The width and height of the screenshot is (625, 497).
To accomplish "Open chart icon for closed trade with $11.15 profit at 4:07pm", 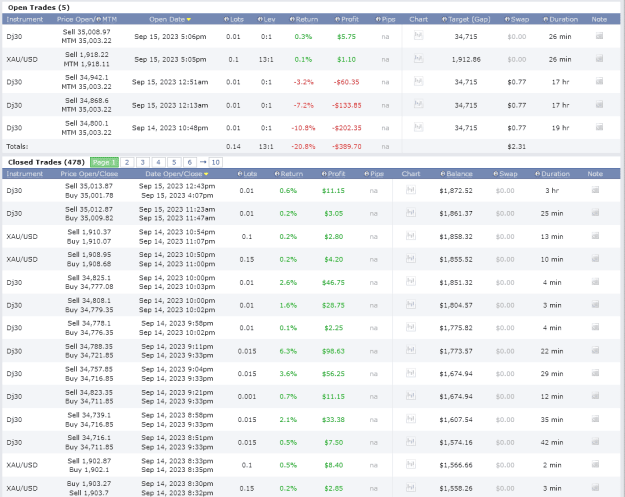I will click(x=411, y=190).
